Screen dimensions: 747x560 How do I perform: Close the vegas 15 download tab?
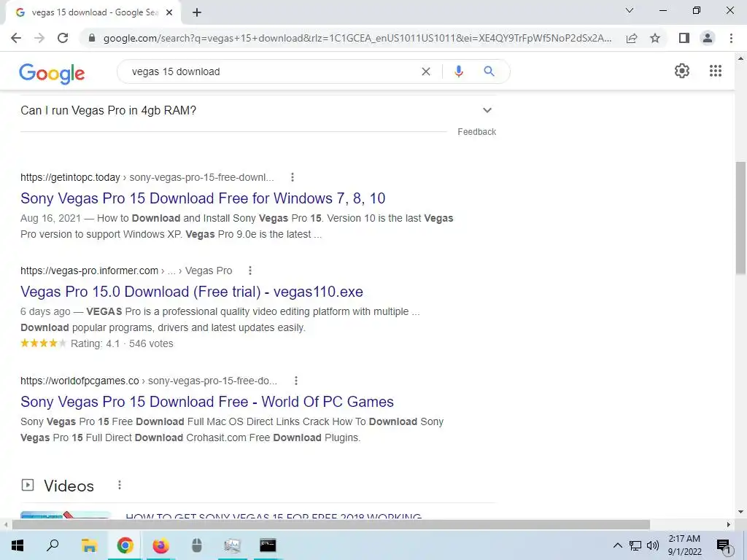coord(169,12)
